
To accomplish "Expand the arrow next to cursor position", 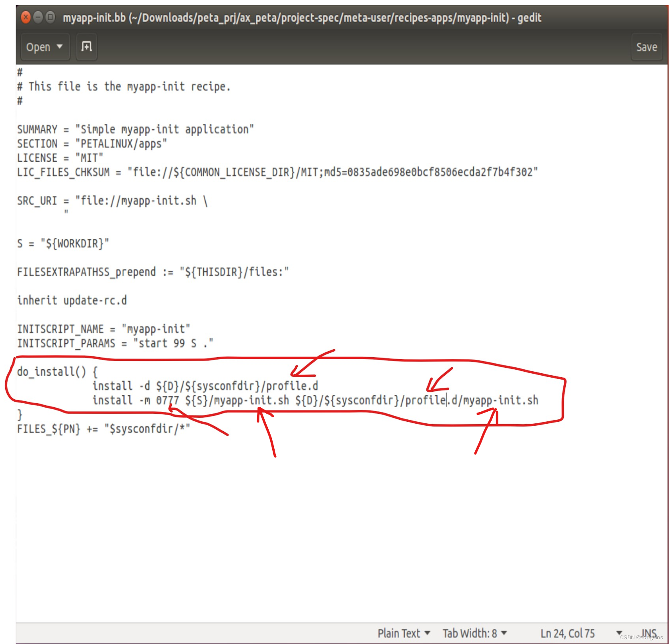I will (619, 633).
